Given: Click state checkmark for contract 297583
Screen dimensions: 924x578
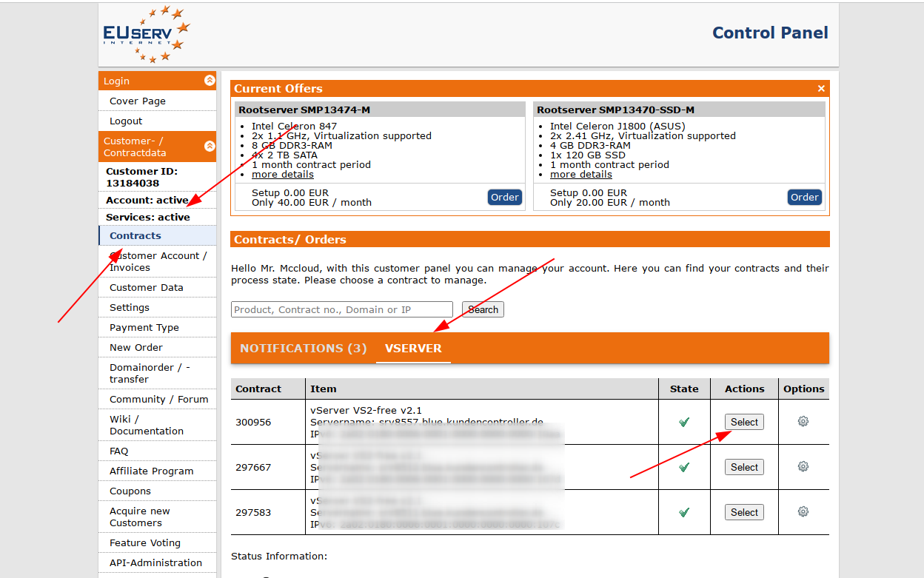Looking at the screenshot, I should 684,512.
